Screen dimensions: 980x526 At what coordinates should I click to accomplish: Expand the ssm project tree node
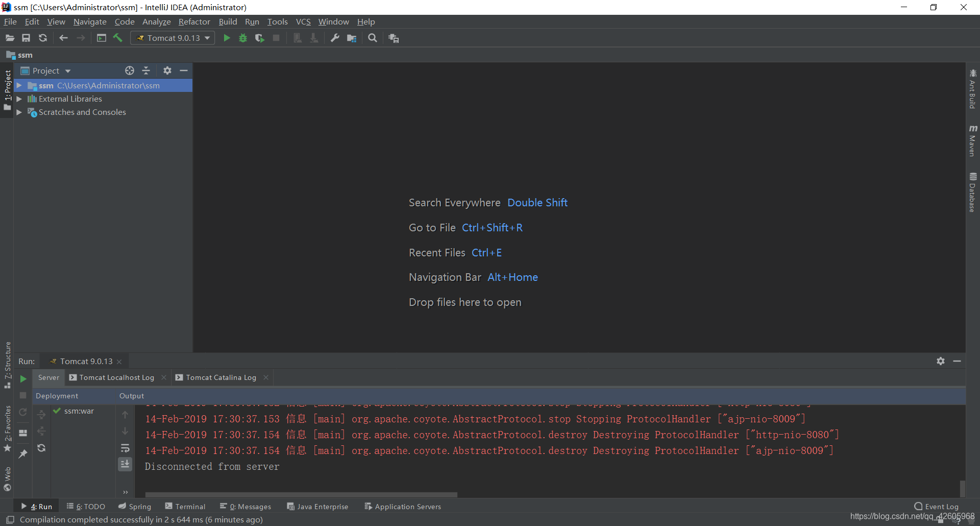point(19,86)
